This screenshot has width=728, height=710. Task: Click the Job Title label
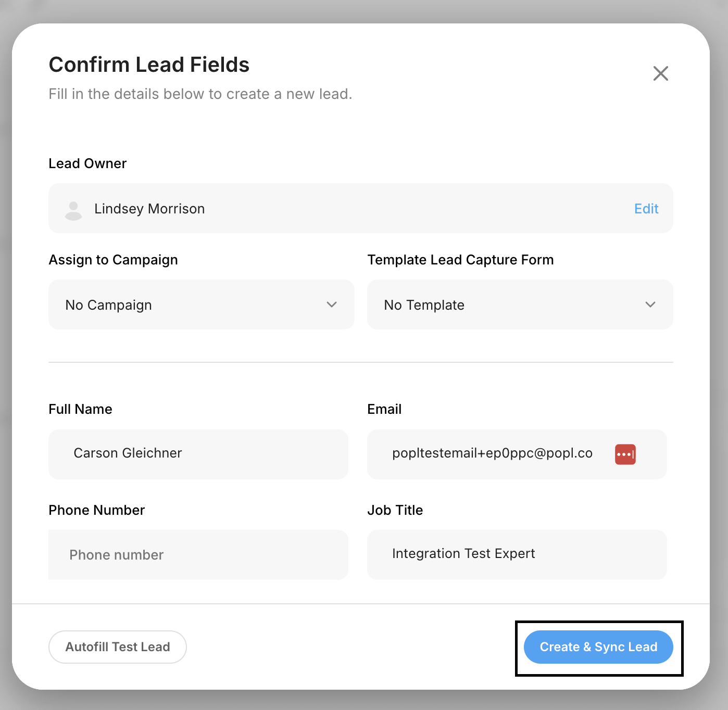395,510
